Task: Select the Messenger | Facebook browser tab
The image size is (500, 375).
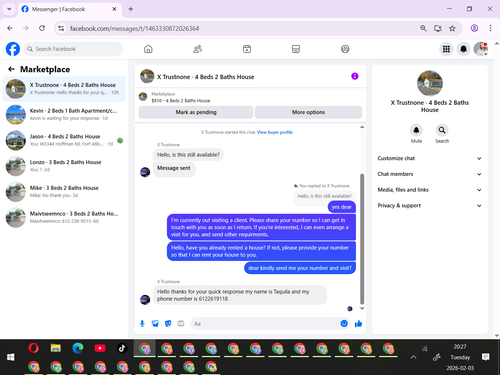Action: coord(70,9)
